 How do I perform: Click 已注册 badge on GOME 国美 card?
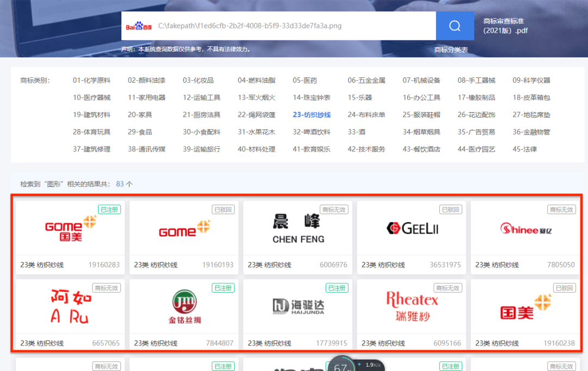pyautogui.click(x=109, y=210)
